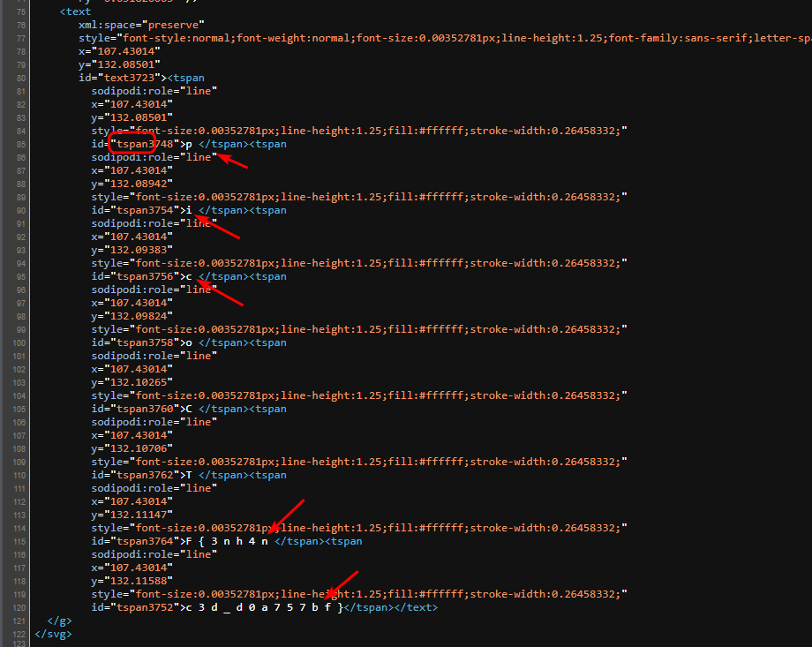This screenshot has height=647, width=812.
Task: Click the closing </text> tag on line 120
Action: 414,607
